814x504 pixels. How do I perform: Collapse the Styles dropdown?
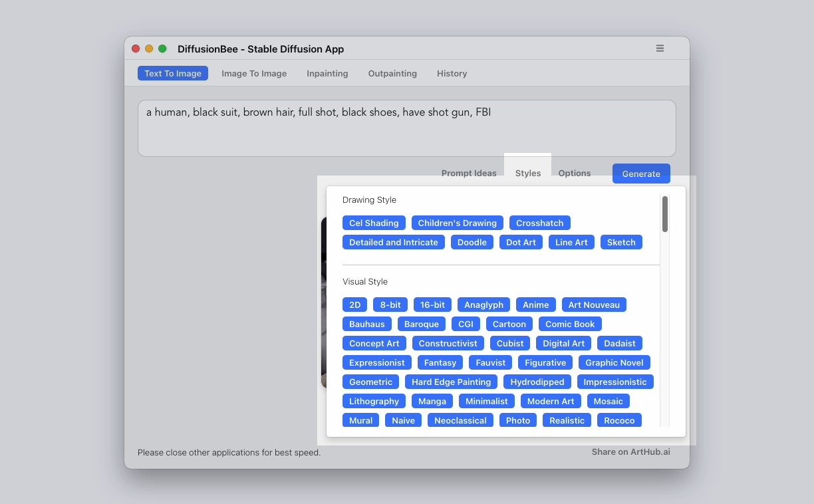[x=528, y=173]
